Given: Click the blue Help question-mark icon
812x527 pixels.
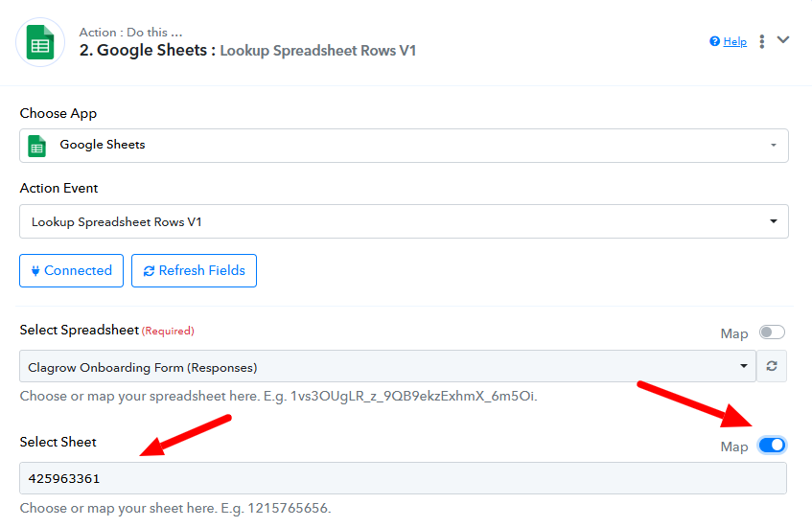Looking at the screenshot, I should pos(714,41).
